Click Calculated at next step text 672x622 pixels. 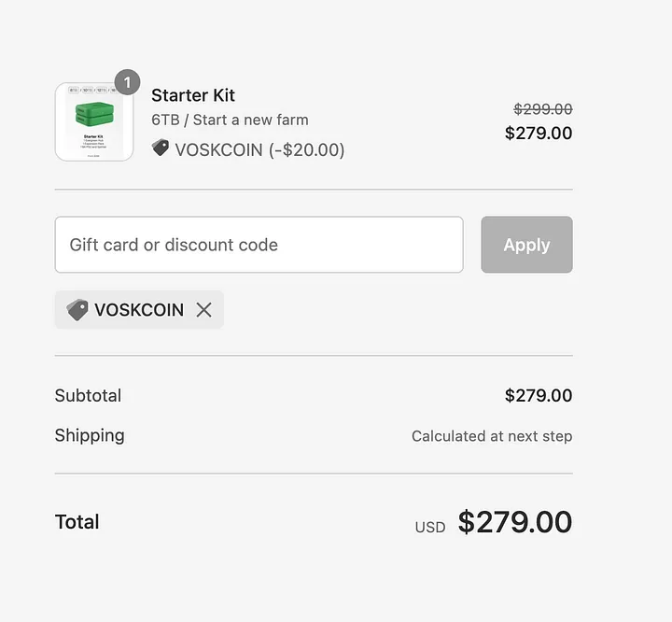(x=492, y=436)
